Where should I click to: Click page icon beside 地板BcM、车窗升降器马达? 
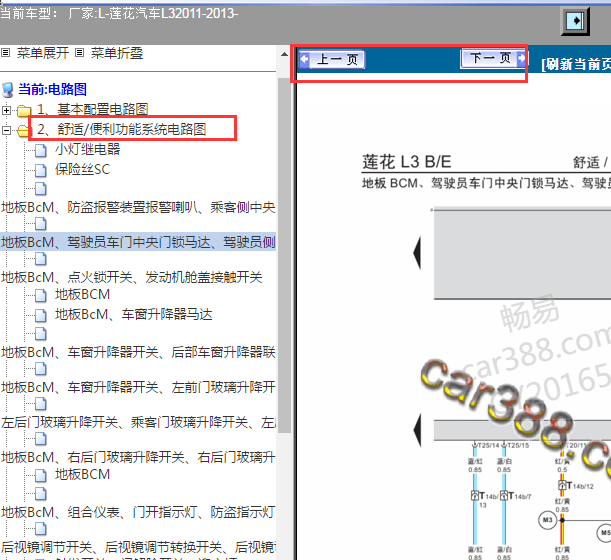tap(41, 315)
